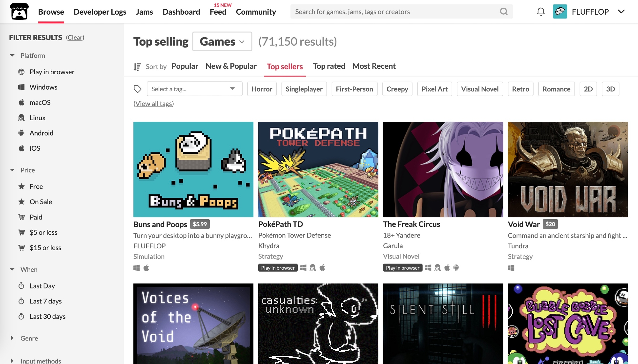Filter by Free price
This screenshot has height=364, width=638.
pyautogui.click(x=36, y=186)
